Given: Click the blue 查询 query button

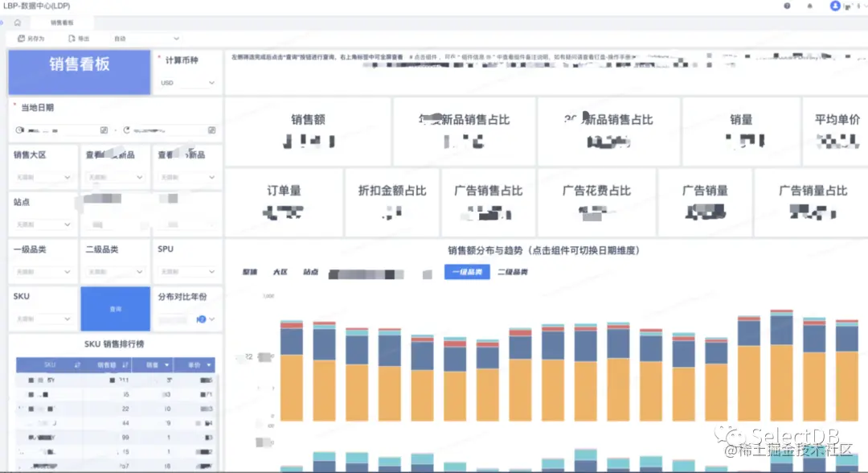Looking at the screenshot, I should tap(115, 309).
